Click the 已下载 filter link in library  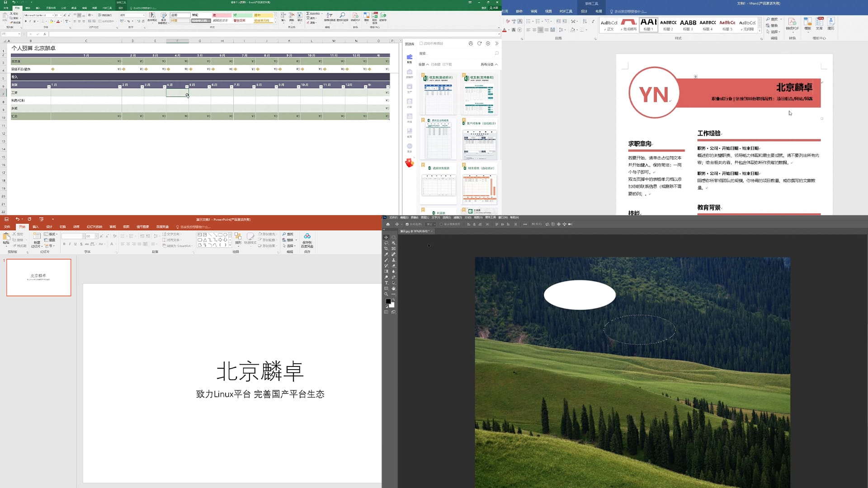(447, 65)
